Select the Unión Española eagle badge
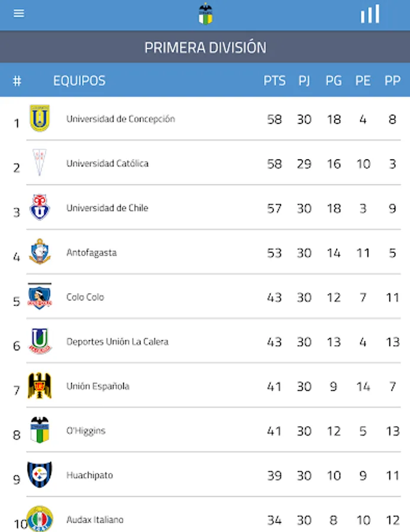The height and width of the screenshot is (532, 410). tap(38, 386)
